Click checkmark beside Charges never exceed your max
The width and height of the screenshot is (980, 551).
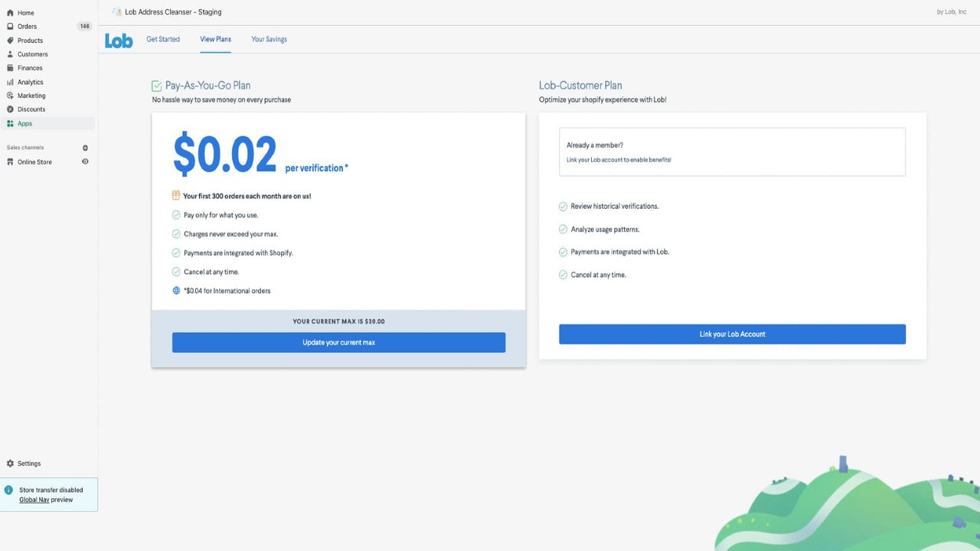[176, 234]
